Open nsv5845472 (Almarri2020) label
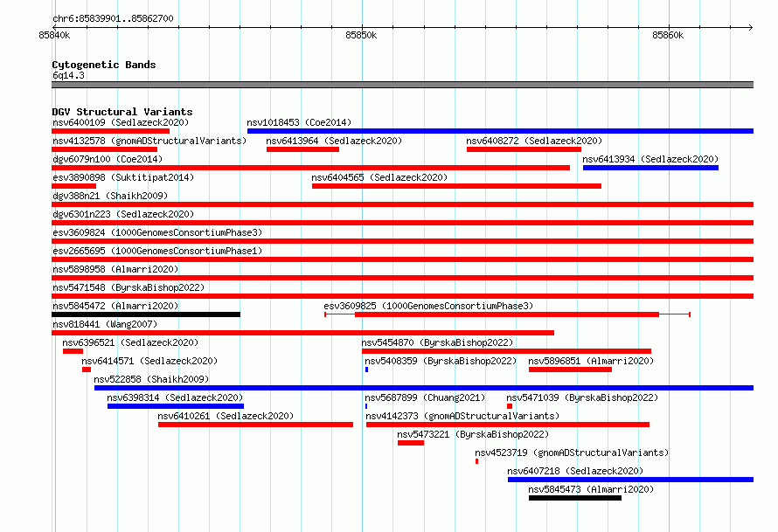The image size is (778, 532). (x=115, y=306)
